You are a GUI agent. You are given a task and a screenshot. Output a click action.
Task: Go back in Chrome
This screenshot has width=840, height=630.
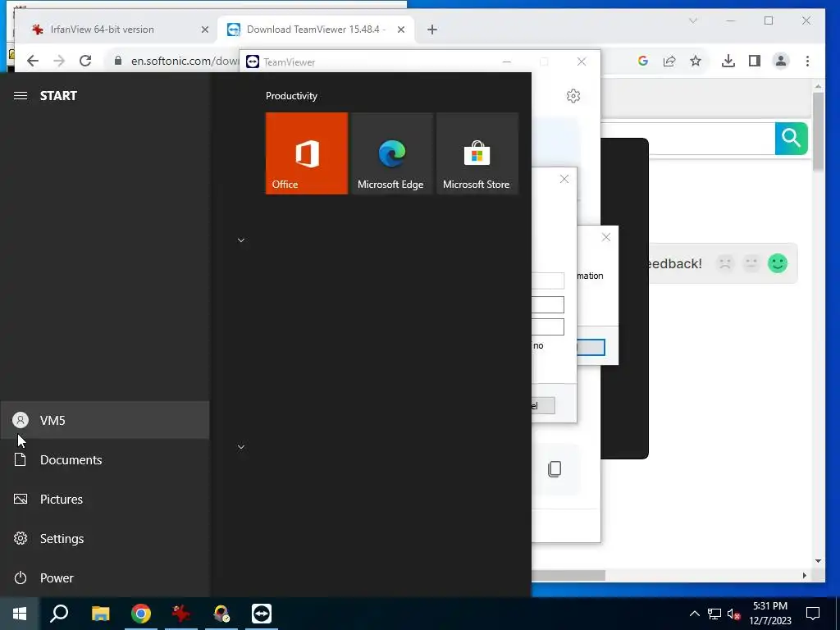point(33,61)
